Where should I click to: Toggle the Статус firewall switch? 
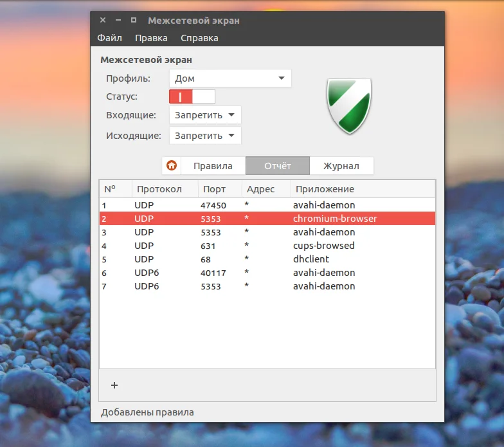pos(192,96)
